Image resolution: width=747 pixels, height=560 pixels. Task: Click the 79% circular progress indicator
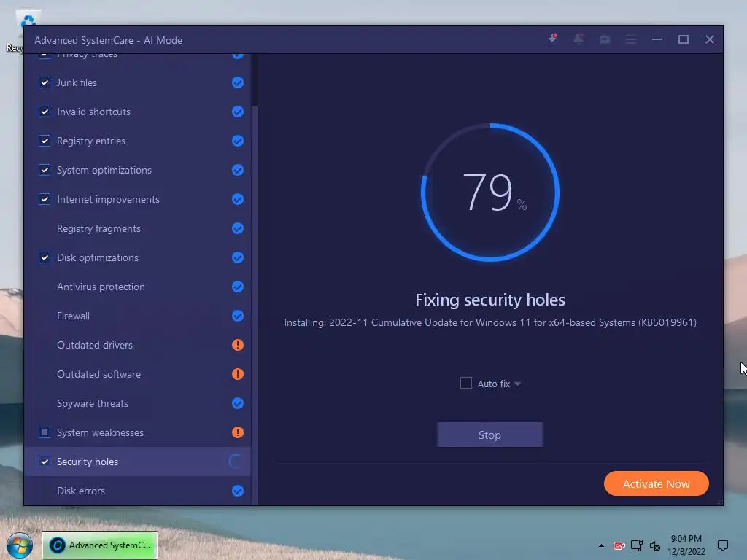[489, 192]
